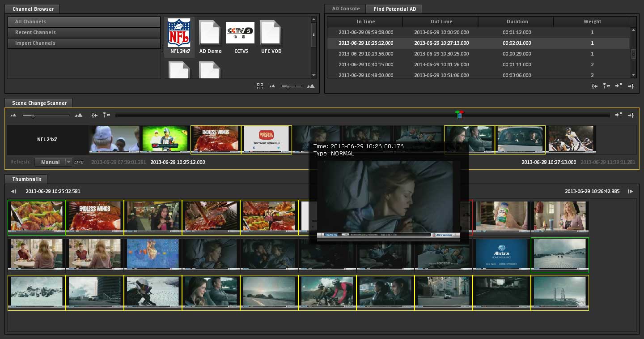Click the jump-to-start arrow icon in Scene Change Scanner

click(94, 116)
